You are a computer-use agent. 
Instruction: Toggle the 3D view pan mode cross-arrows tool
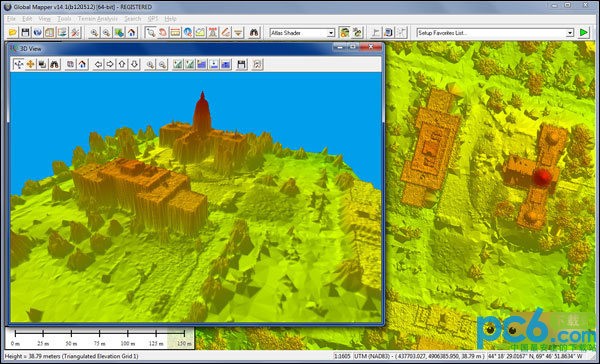[18, 64]
